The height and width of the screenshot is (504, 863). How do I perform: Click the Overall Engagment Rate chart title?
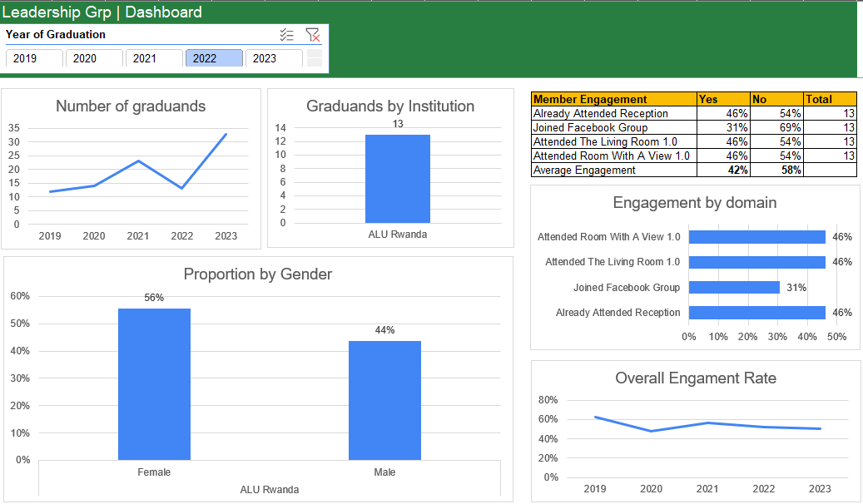pos(695,378)
